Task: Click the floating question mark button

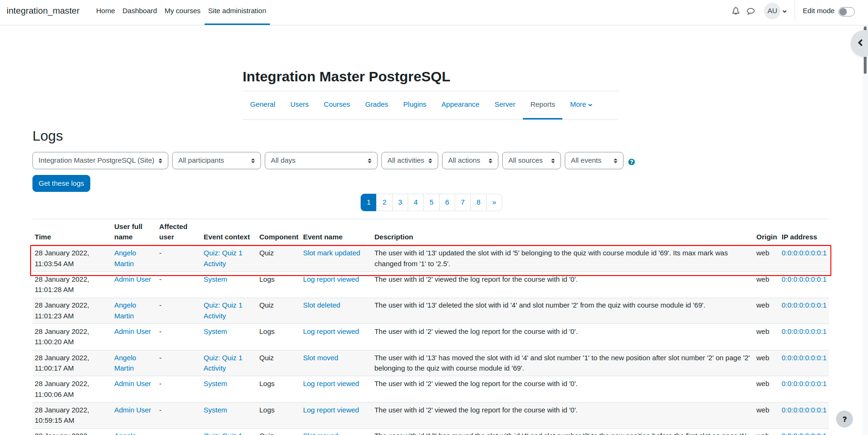Action: pos(844,419)
